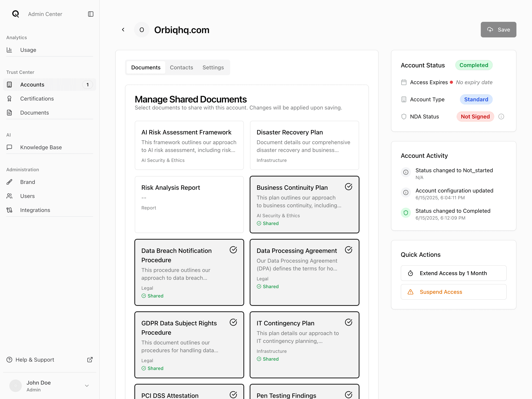The image size is (532, 399).
Task: Collapse the sidebar panel icon
Action: (x=91, y=14)
